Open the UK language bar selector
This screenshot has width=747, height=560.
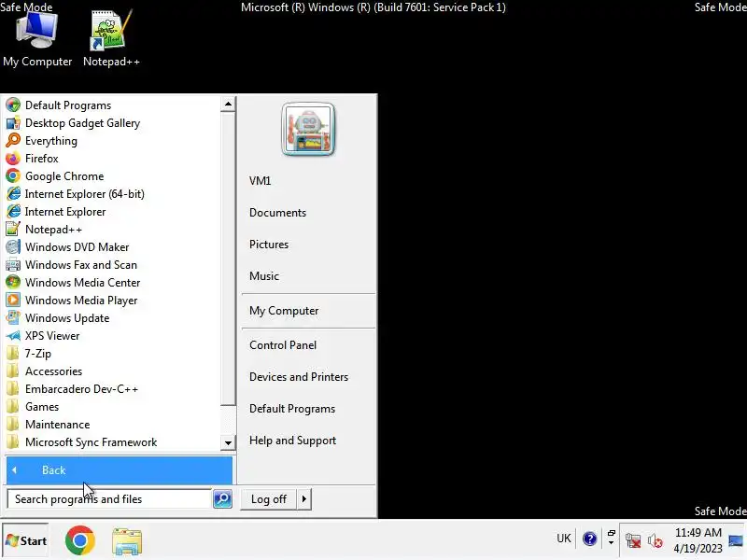(564, 539)
